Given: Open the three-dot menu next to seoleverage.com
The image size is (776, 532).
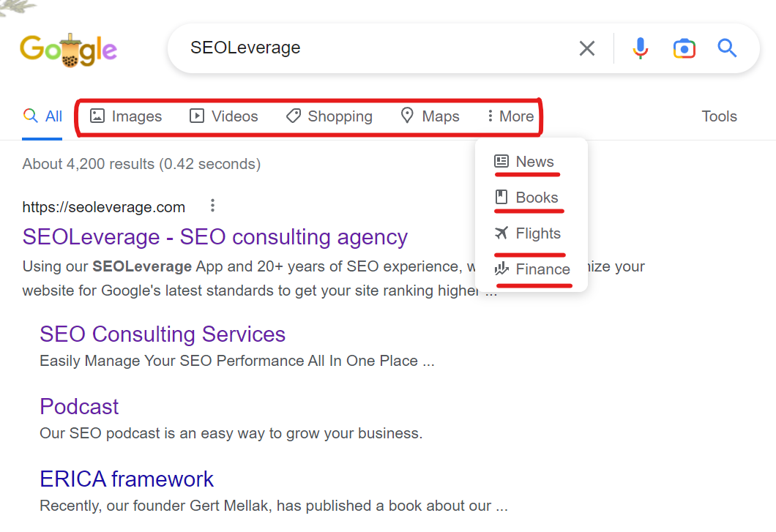Looking at the screenshot, I should pos(212,206).
